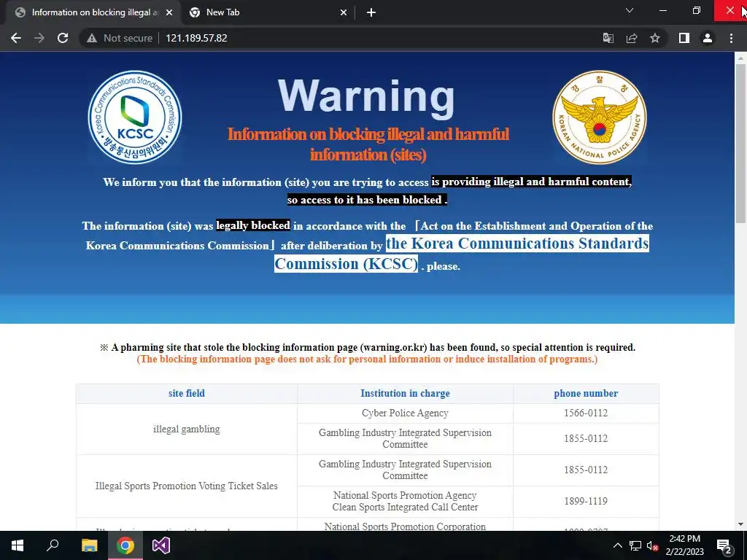Click 'National Sports Promotion Agency Clean Sports' cell
The image size is (747, 560).
tap(405, 501)
